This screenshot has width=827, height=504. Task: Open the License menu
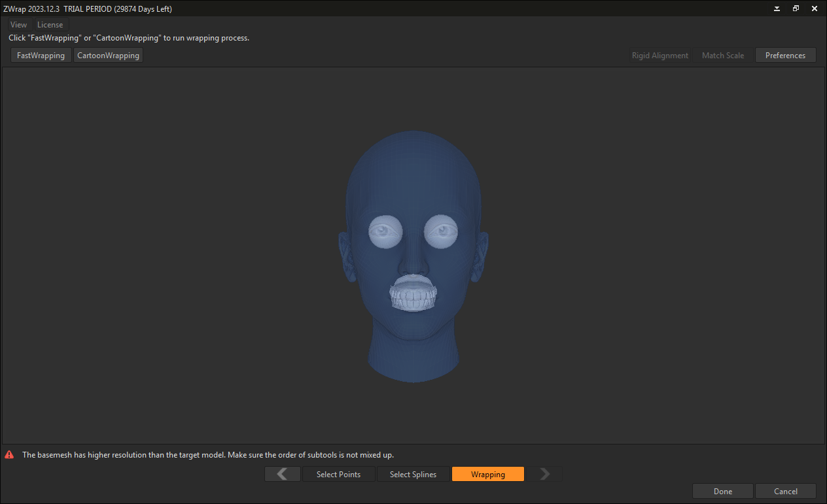pyautogui.click(x=50, y=25)
